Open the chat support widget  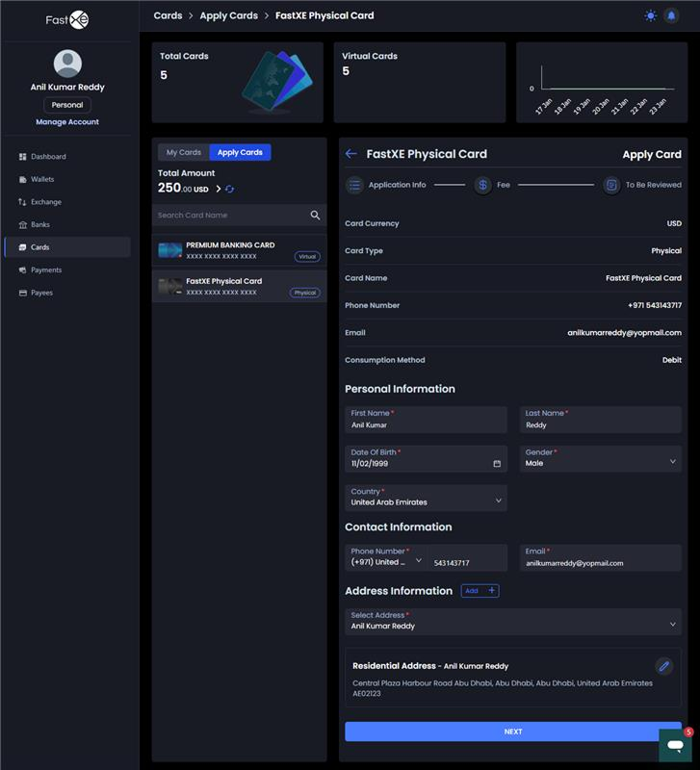pyautogui.click(x=675, y=745)
